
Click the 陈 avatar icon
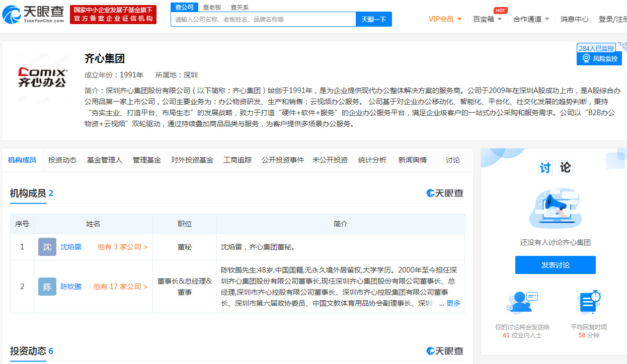[47, 287]
